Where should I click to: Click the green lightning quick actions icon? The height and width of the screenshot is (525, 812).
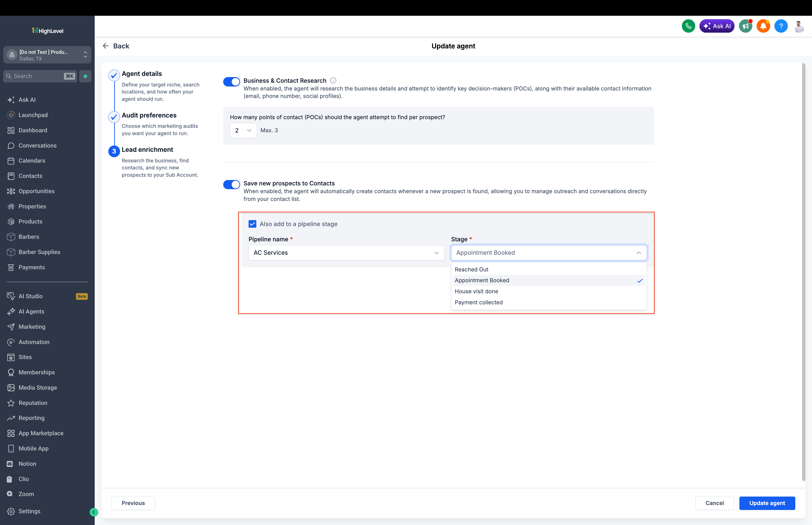click(86, 76)
